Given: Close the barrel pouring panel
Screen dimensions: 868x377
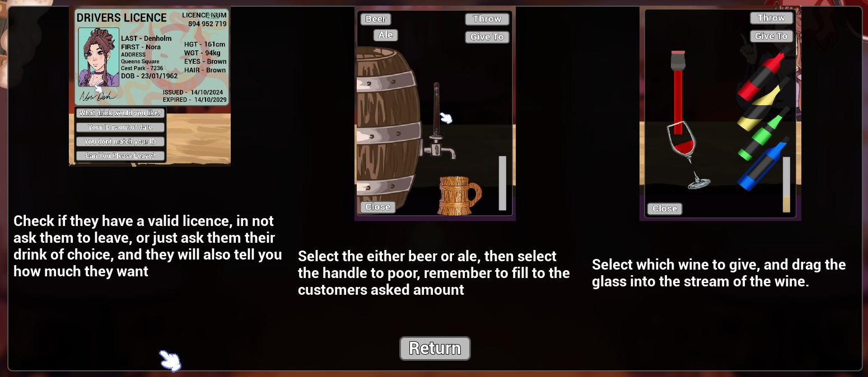Looking at the screenshot, I should point(377,207).
